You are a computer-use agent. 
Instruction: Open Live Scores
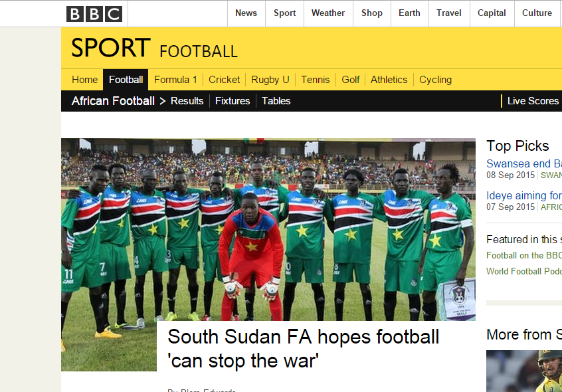click(533, 101)
